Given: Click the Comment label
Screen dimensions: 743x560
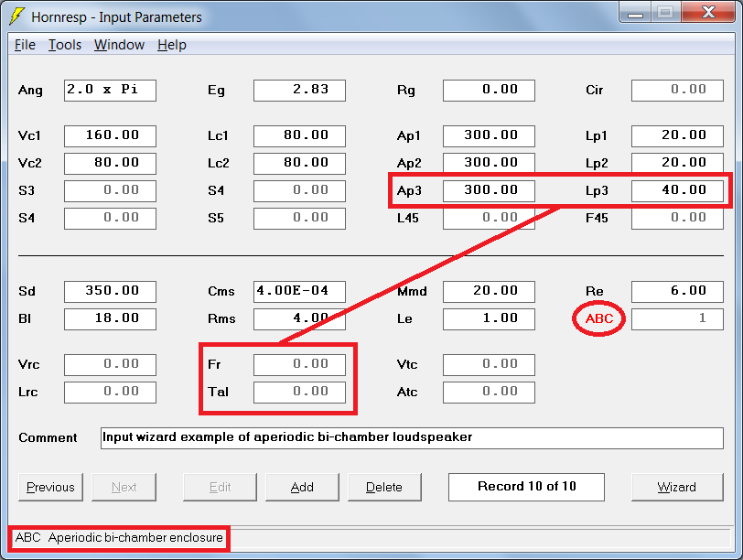Looking at the screenshot, I should point(48,437).
